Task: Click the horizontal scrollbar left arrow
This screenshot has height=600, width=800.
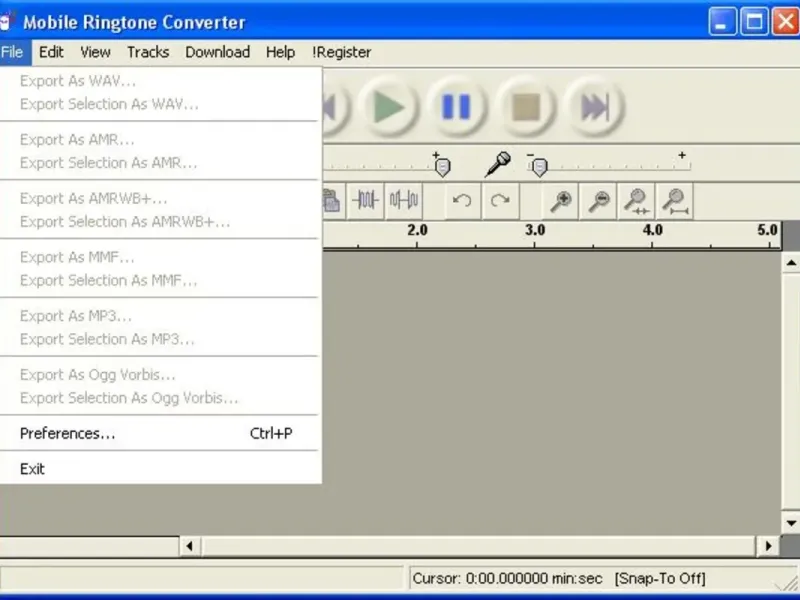Action: (190, 546)
